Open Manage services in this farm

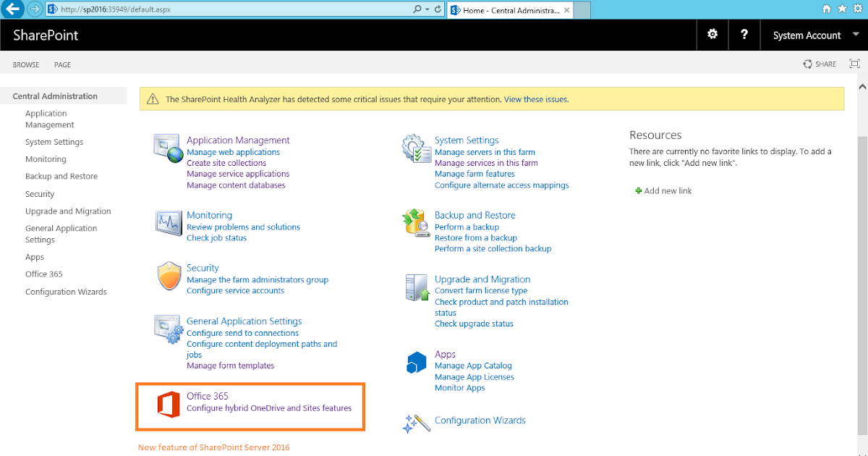(x=486, y=163)
